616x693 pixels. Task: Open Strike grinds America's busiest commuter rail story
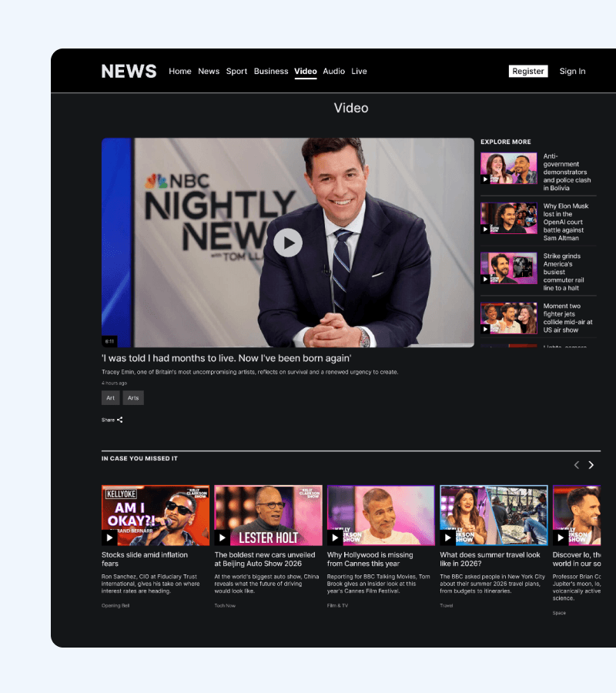pyautogui.click(x=564, y=272)
